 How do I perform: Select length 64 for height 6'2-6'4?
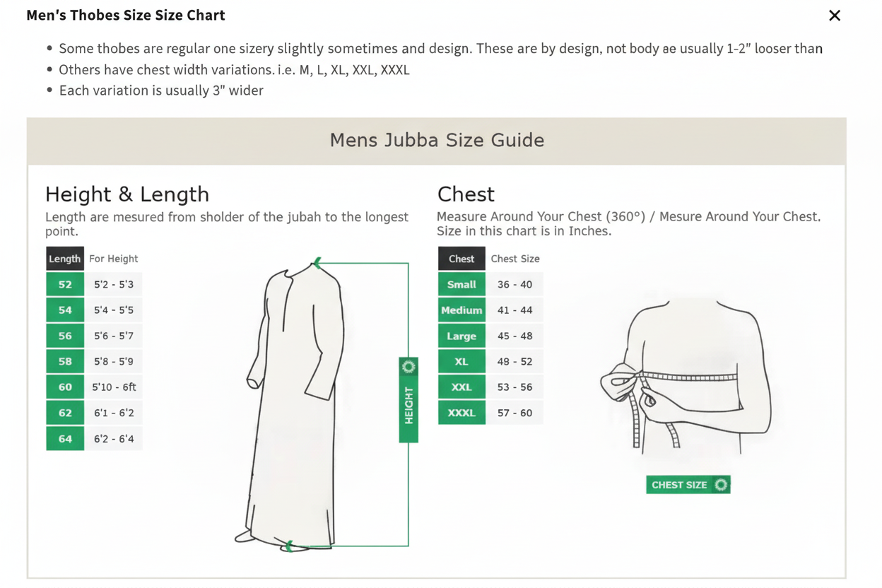click(x=94, y=438)
